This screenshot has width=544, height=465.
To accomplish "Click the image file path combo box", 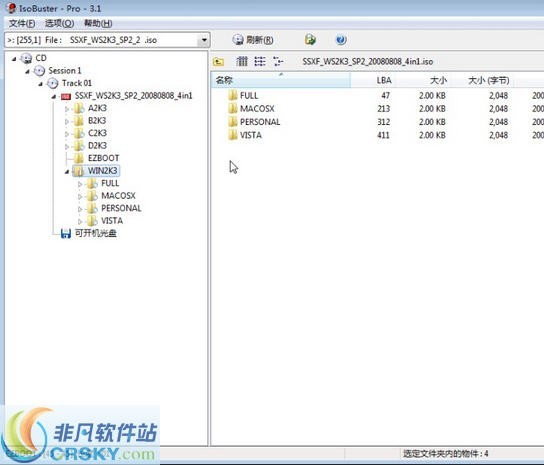I will (107, 40).
